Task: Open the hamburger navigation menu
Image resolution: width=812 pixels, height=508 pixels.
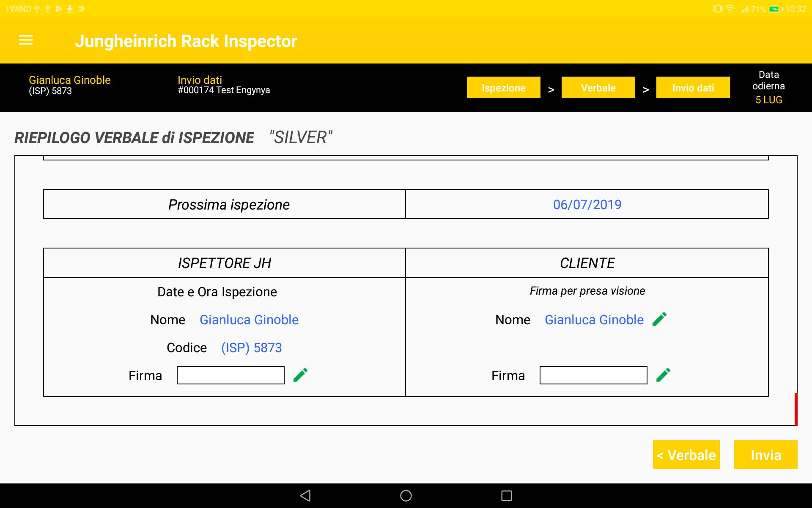Action: [26, 40]
